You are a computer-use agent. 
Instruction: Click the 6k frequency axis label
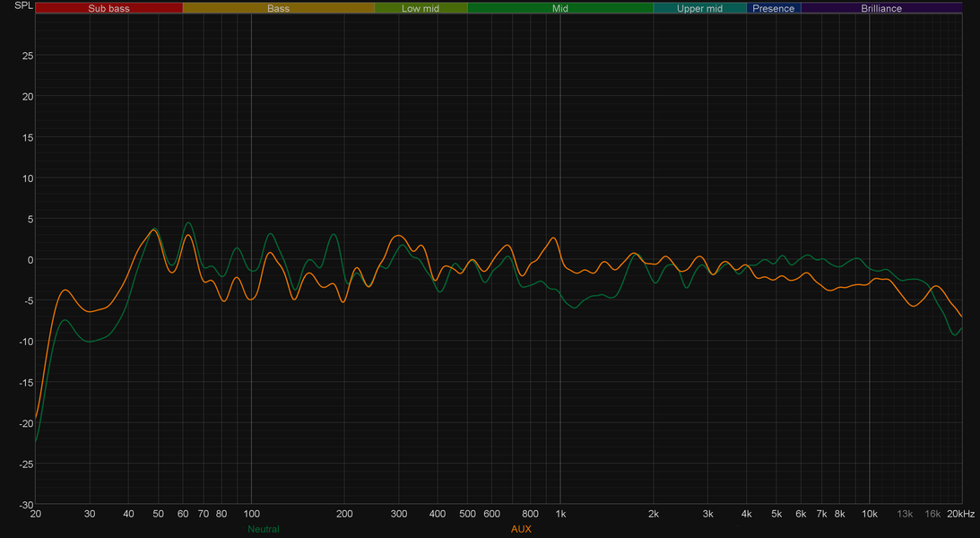(x=801, y=515)
